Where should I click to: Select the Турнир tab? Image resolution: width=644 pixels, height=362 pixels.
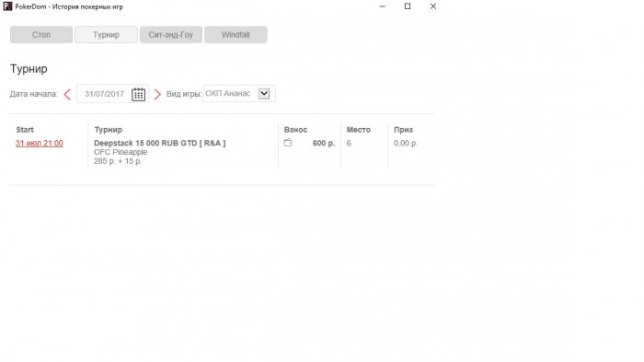pyautogui.click(x=106, y=35)
